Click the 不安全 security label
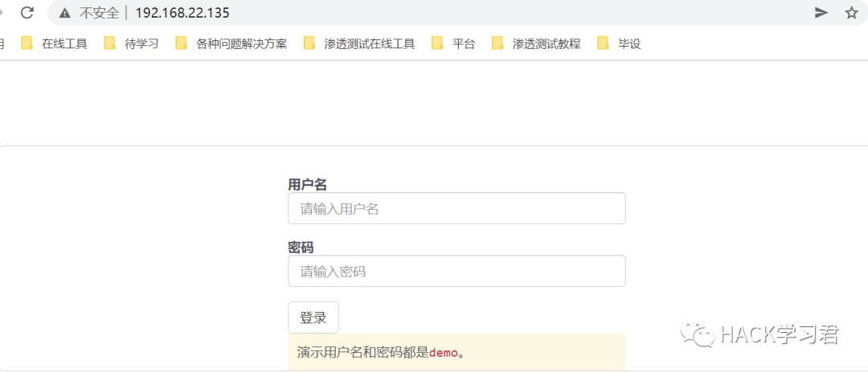 point(100,14)
